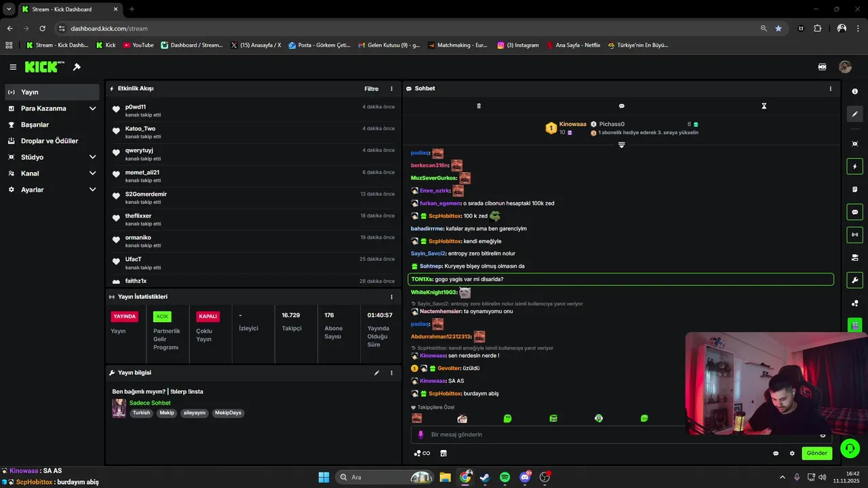Click the chat bubble icon beside Gönder

(x=776, y=453)
